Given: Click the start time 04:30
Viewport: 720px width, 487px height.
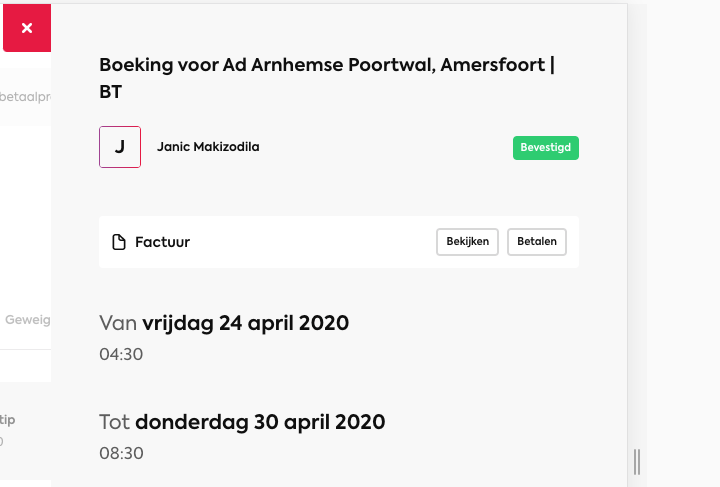Looking at the screenshot, I should click(121, 354).
